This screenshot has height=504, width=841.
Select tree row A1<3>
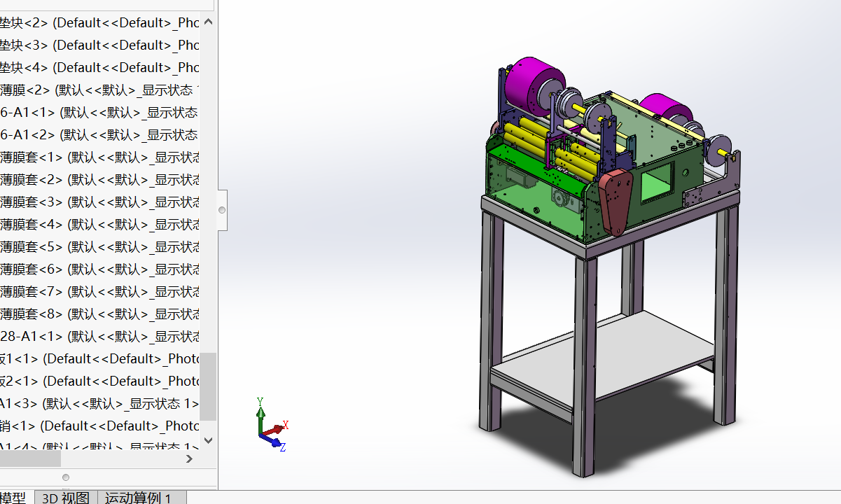tap(99, 403)
